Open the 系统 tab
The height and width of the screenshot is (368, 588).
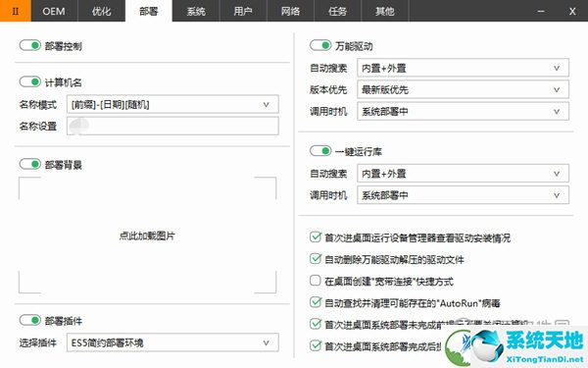(x=196, y=11)
